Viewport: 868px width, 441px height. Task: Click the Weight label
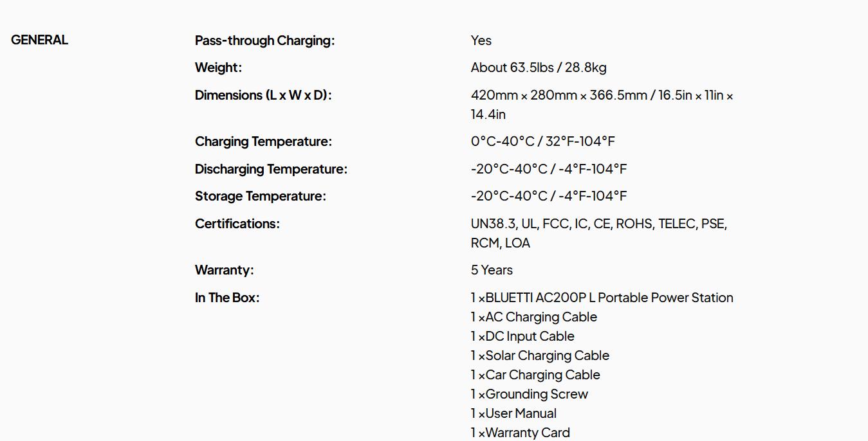click(x=218, y=67)
